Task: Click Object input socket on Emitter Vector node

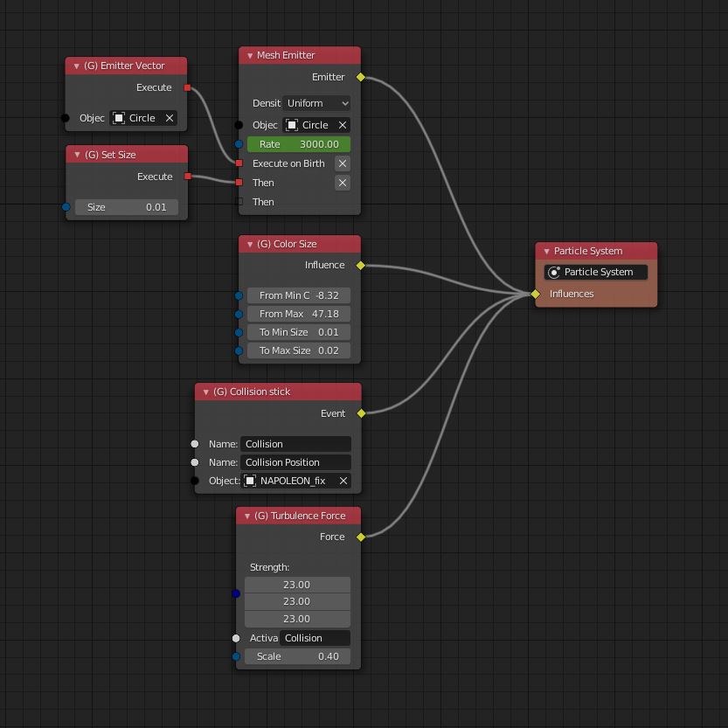Action: [65, 118]
